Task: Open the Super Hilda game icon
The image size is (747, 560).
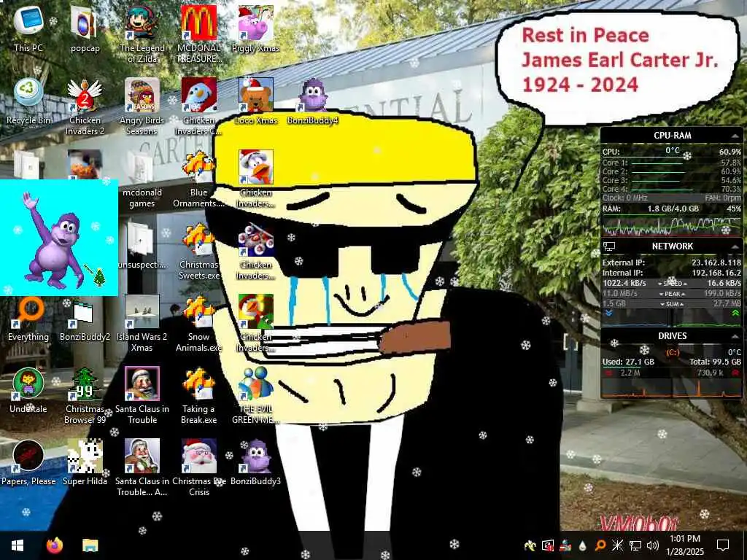Action: click(85, 463)
